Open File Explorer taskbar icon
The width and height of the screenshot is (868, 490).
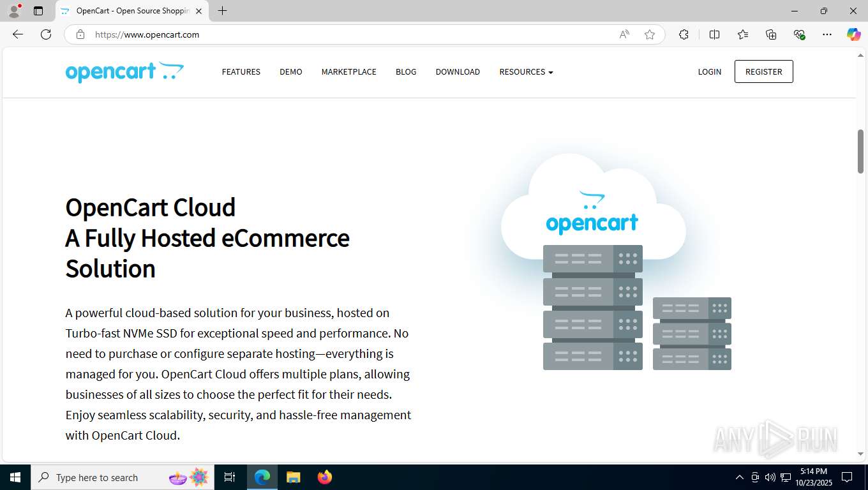tap(293, 477)
